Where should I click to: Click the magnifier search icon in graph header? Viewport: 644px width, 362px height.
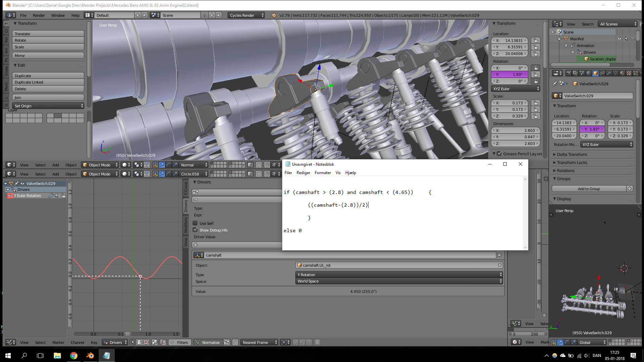(163, 342)
